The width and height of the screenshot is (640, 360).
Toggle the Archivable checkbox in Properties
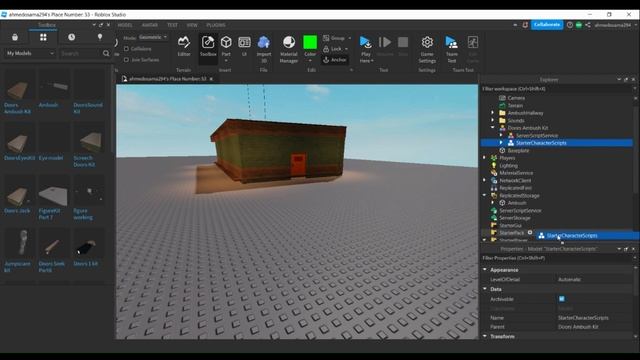(x=562, y=299)
